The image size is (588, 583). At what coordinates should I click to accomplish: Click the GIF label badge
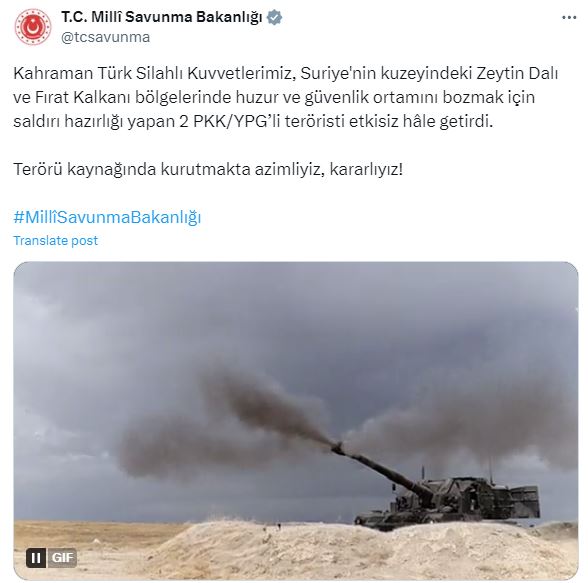coord(62,558)
